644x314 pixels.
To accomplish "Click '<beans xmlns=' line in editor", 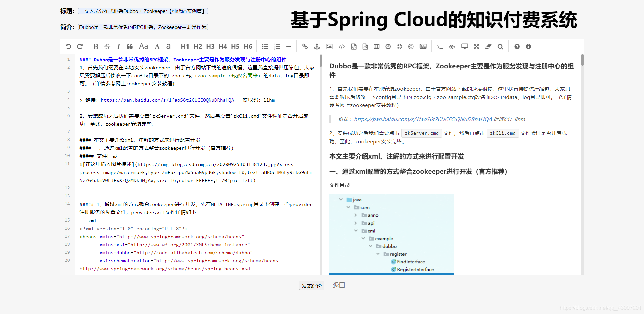I will pyautogui.click(x=162, y=237).
